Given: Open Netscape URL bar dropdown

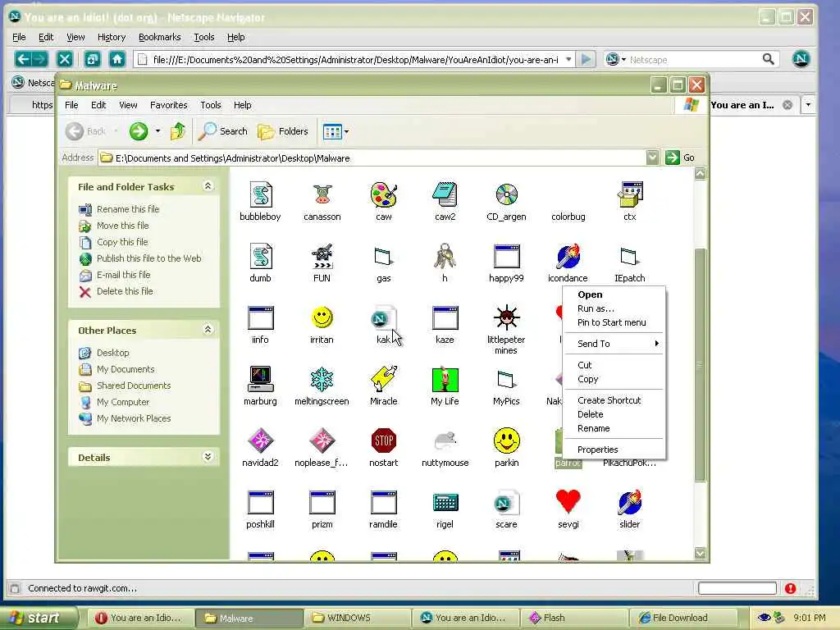Looking at the screenshot, I should click(568, 59).
